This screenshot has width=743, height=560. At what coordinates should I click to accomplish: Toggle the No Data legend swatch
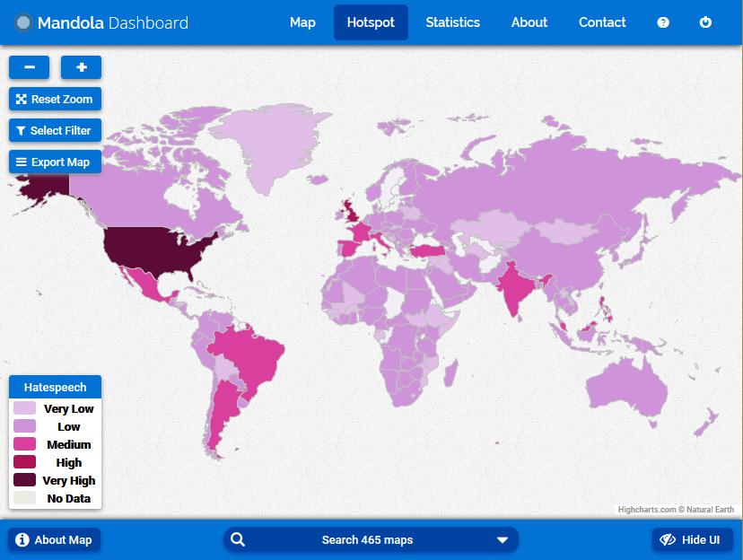point(24,498)
